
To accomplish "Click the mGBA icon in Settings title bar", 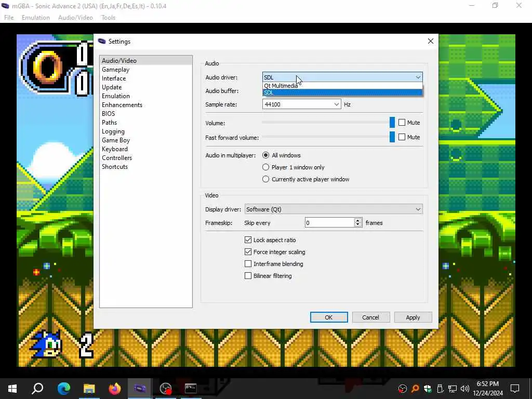I will (102, 41).
